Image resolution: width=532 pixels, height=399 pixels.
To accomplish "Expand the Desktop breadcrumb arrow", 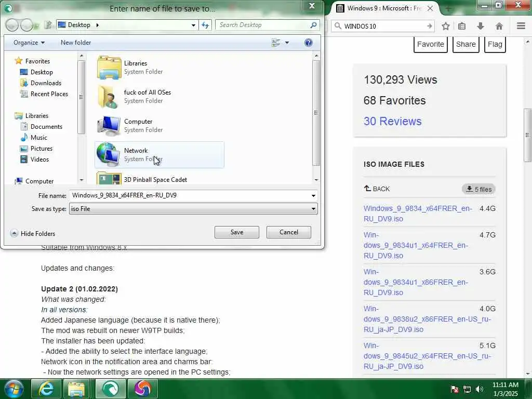I will [x=97, y=25].
